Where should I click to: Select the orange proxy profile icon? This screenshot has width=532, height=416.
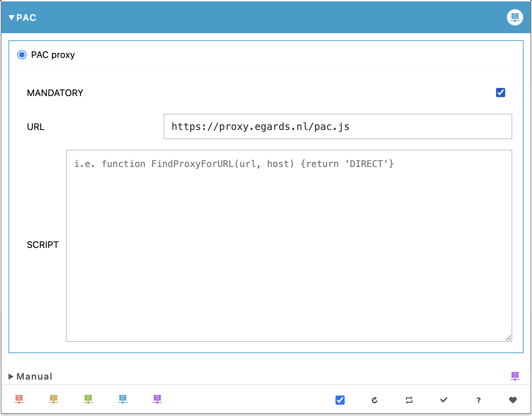coord(53,399)
